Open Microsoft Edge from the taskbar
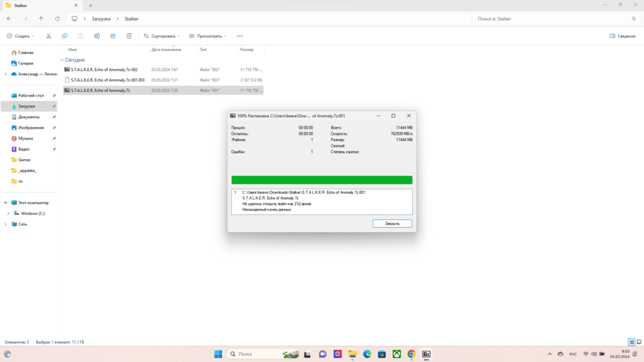The width and height of the screenshot is (644, 362). tap(367, 354)
